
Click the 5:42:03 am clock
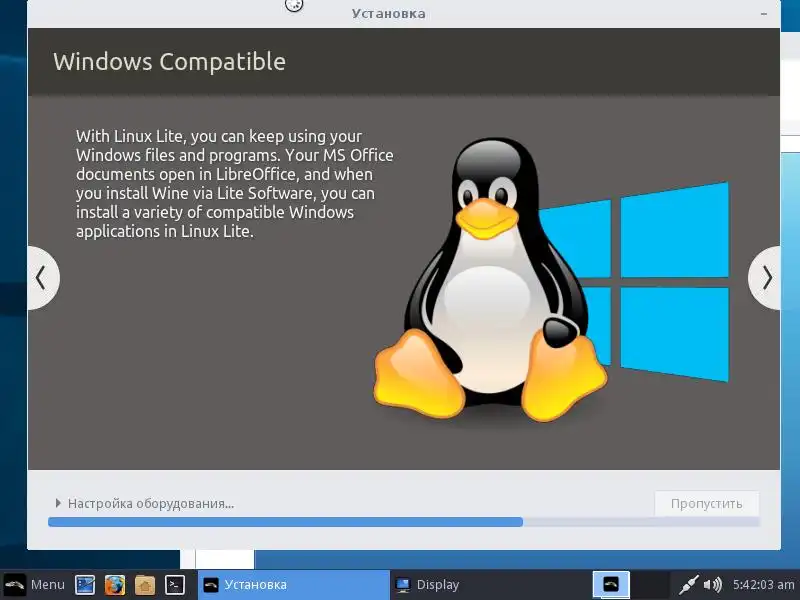[763, 585]
